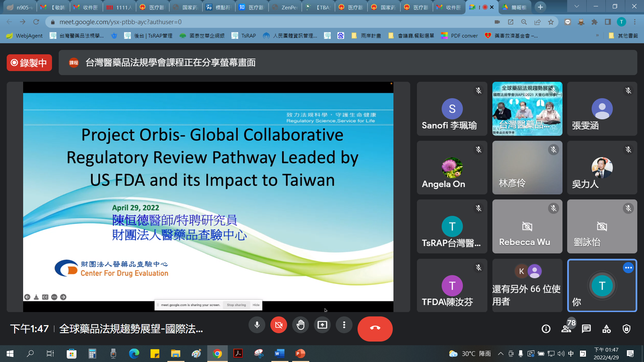Open the present screen option
This screenshot has height=362, width=644.
coord(322,325)
